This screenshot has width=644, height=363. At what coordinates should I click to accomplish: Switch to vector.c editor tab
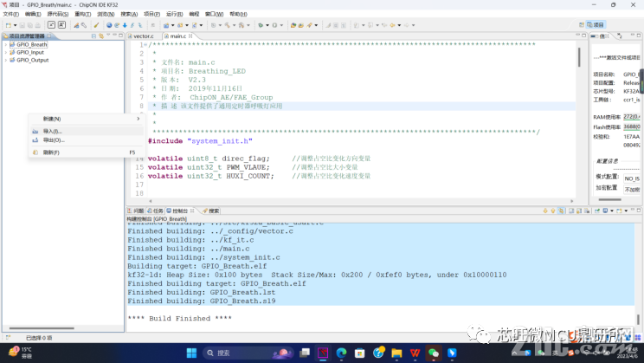pyautogui.click(x=143, y=36)
